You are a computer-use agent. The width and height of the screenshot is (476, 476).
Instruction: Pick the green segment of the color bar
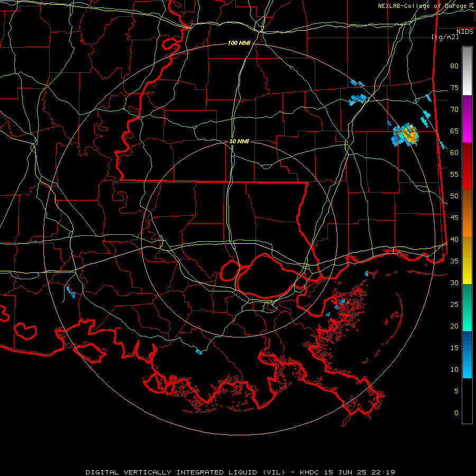tap(467, 307)
